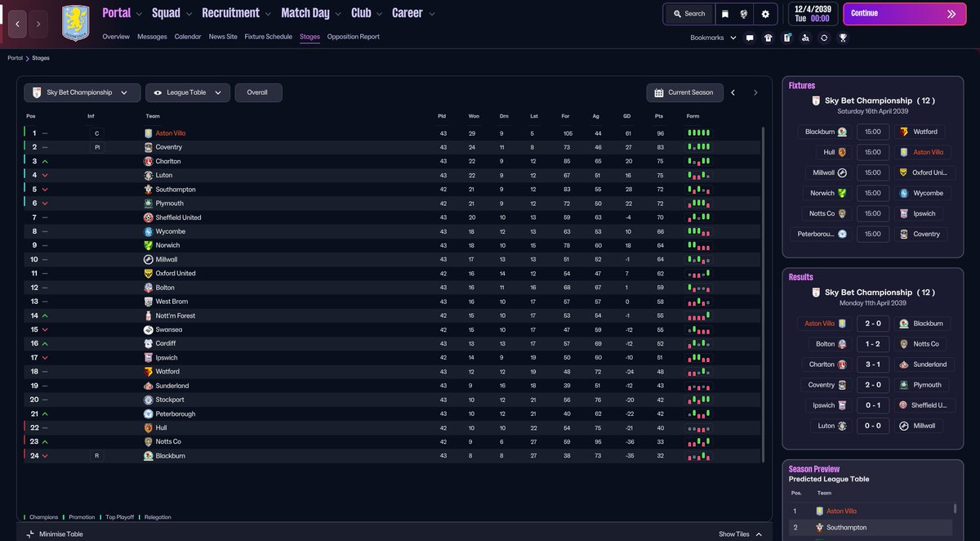The image size is (980, 541).
Task: Open Aston Villa team link in table
Action: [170, 133]
